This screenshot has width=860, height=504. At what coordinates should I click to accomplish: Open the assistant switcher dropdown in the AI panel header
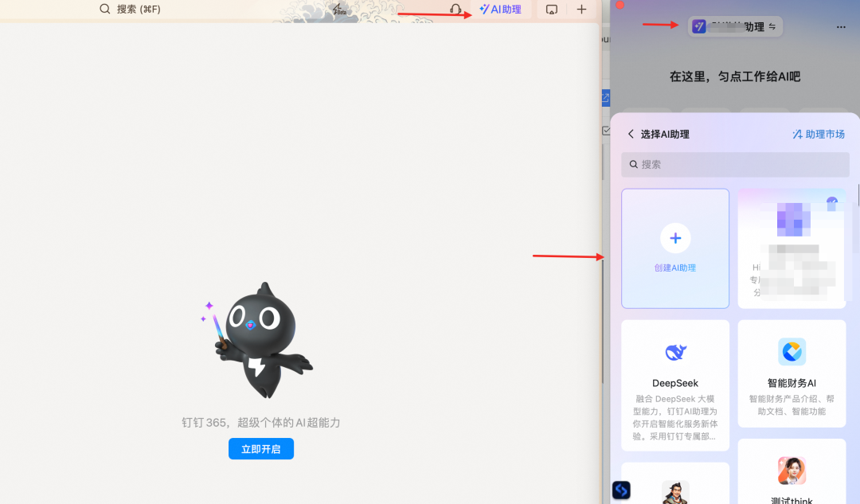coord(735,26)
